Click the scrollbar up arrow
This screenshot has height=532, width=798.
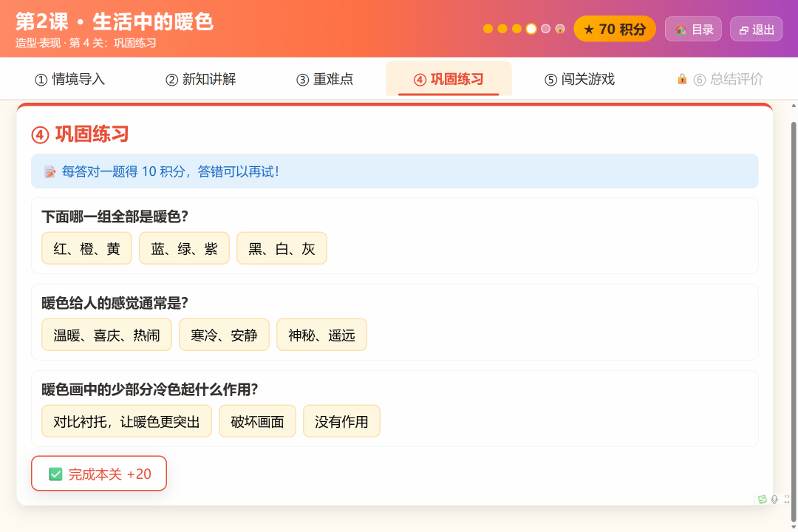[x=794, y=106]
